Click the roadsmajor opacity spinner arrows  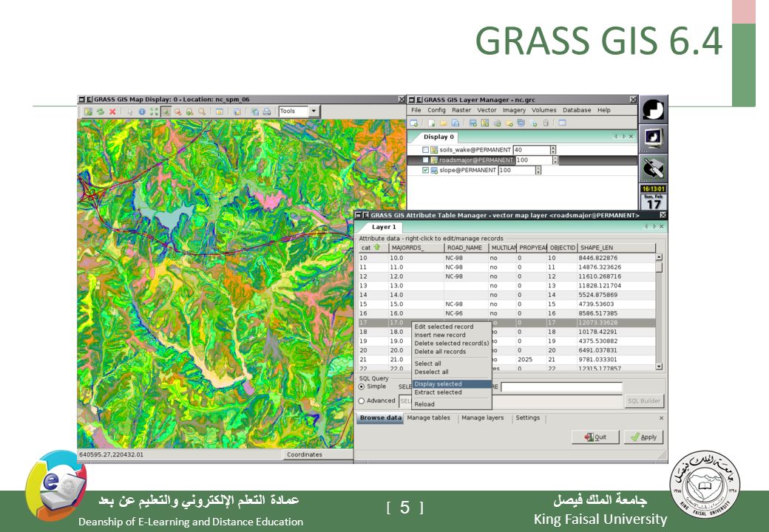555,160
